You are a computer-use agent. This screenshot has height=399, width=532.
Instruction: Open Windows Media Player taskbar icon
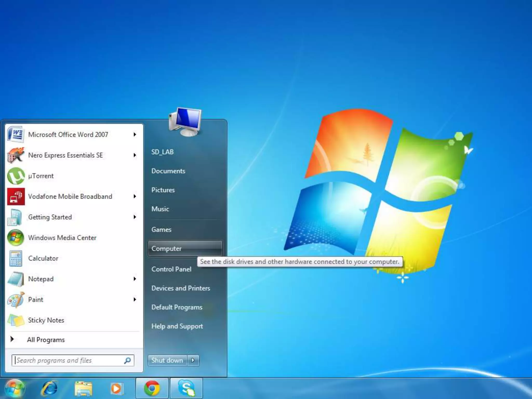point(117,389)
